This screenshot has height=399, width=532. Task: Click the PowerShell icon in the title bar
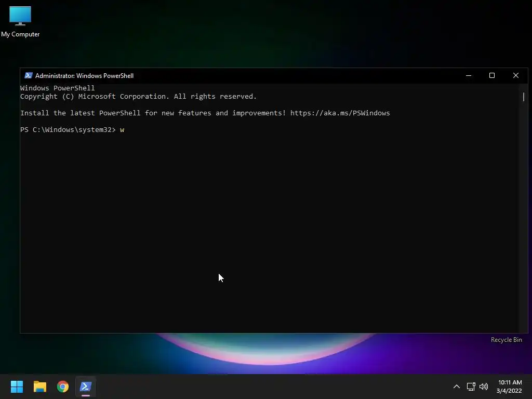(29, 75)
